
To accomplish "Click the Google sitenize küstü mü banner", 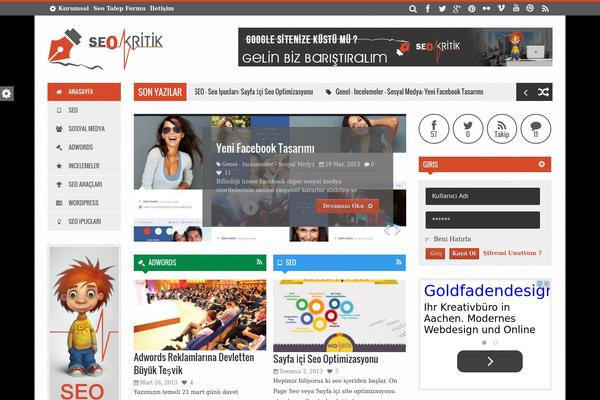I will tap(395, 47).
